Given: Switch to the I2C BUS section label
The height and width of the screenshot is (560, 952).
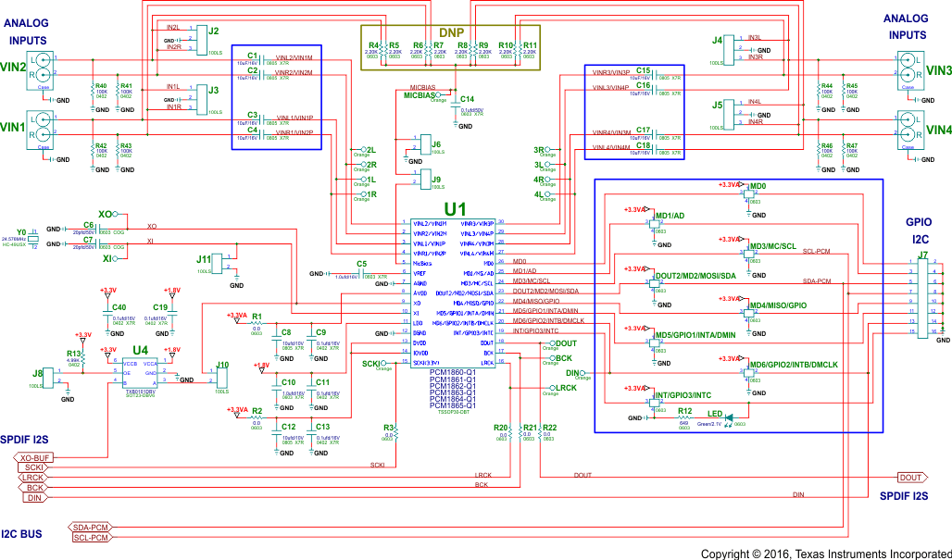Looking at the screenshot, I should pyautogui.click(x=21, y=534).
